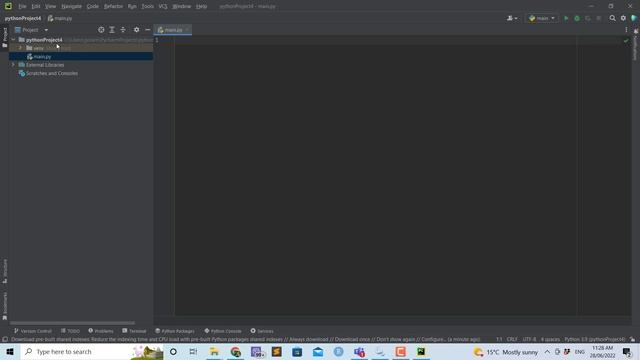The image size is (640, 360).
Task: Open Problems tool window
Action: [x=101, y=331]
